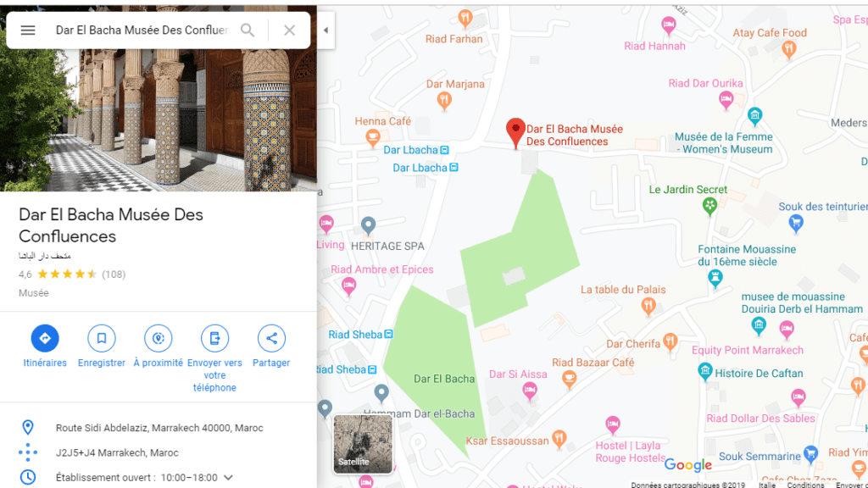Click the magnifier search icon
This screenshot has width=868, height=488.
[x=248, y=30]
